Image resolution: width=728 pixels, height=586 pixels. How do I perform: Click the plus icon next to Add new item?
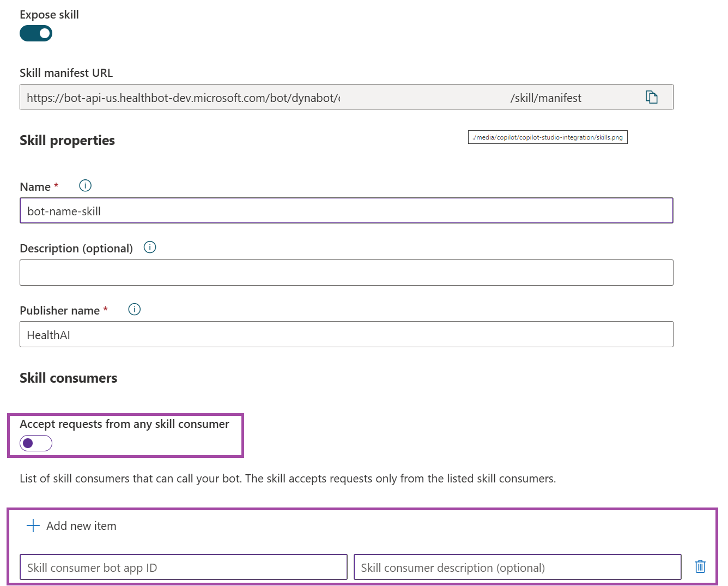point(33,525)
